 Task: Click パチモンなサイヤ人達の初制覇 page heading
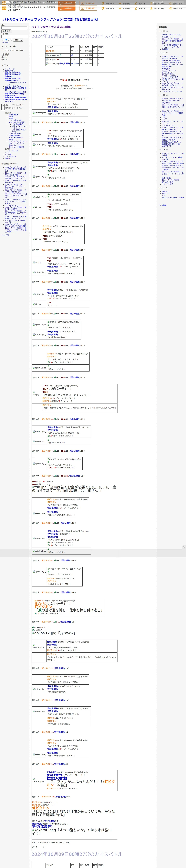51,27
